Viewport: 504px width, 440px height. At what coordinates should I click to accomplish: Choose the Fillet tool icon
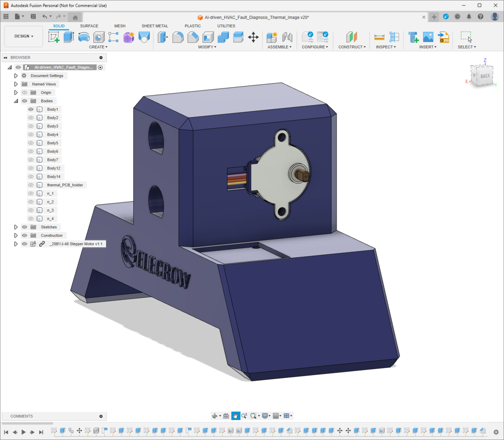178,37
